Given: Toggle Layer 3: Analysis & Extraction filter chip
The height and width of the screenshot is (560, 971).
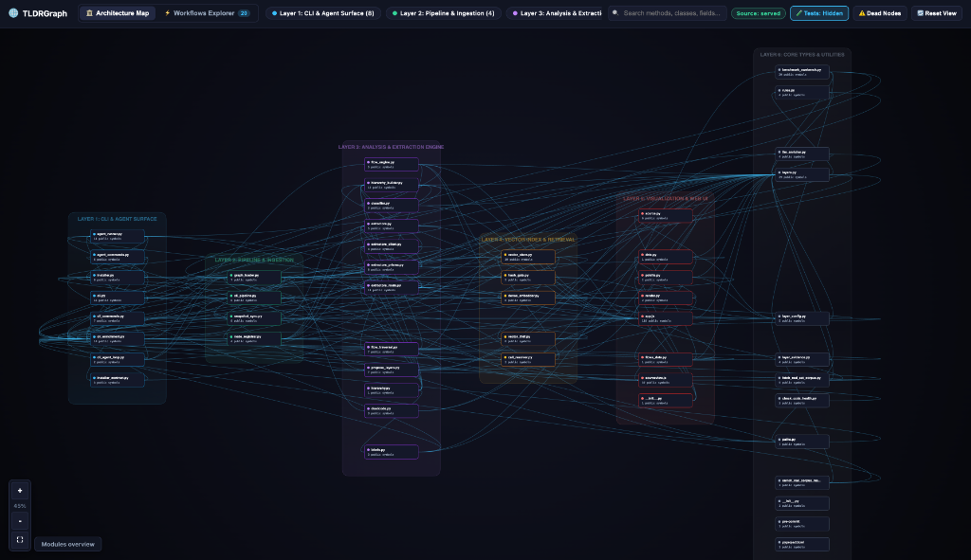Looking at the screenshot, I should 554,13.
